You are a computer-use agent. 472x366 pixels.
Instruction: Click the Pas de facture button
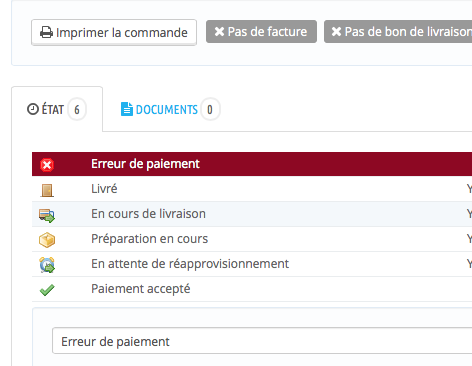click(x=261, y=32)
